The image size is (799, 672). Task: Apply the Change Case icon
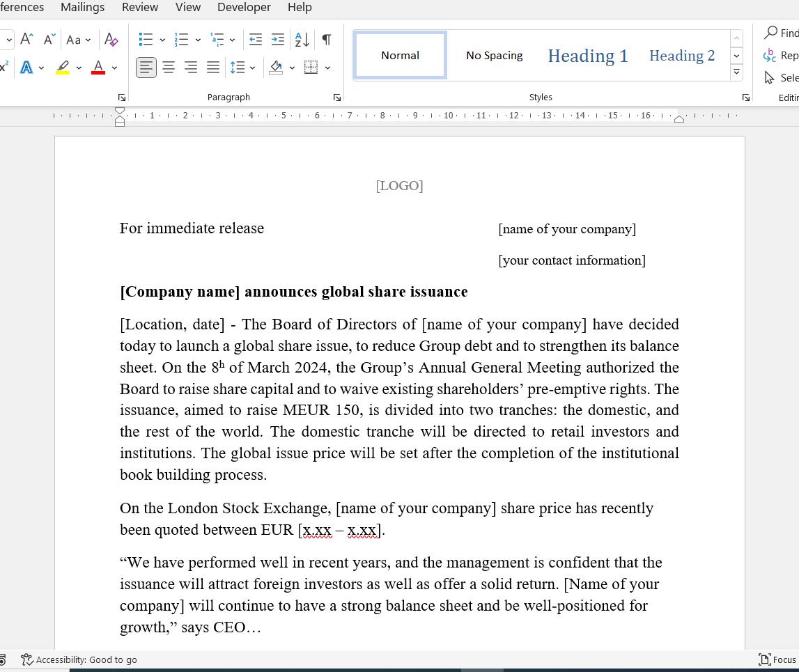pyautogui.click(x=74, y=40)
